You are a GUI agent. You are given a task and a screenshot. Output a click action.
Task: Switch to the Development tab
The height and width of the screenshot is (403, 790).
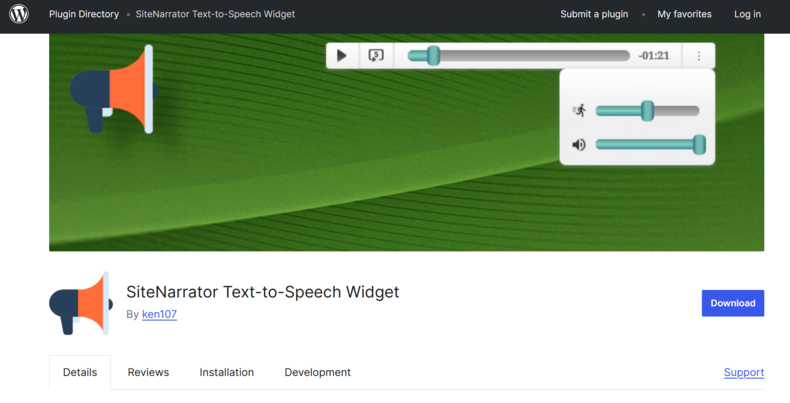pos(317,372)
